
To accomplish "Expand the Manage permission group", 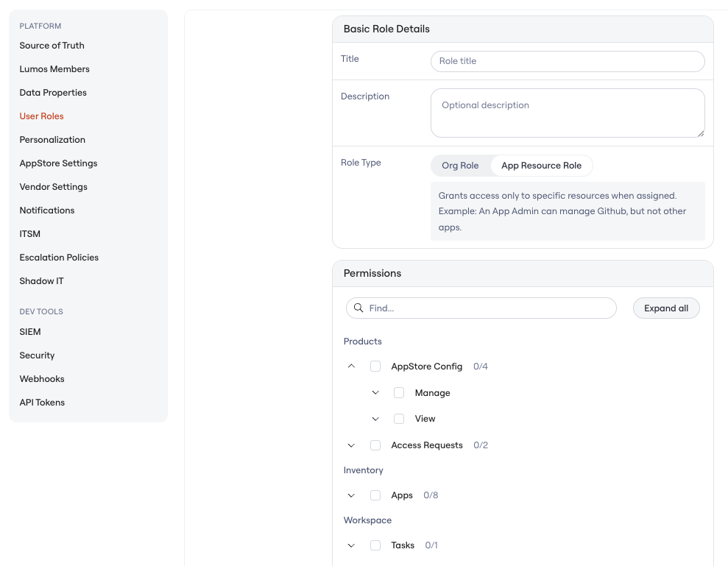I will tap(375, 393).
